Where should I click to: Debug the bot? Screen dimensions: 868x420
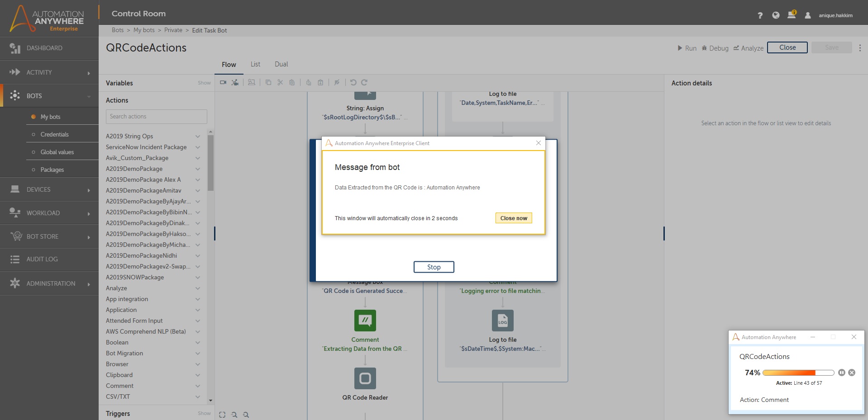tap(715, 48)
